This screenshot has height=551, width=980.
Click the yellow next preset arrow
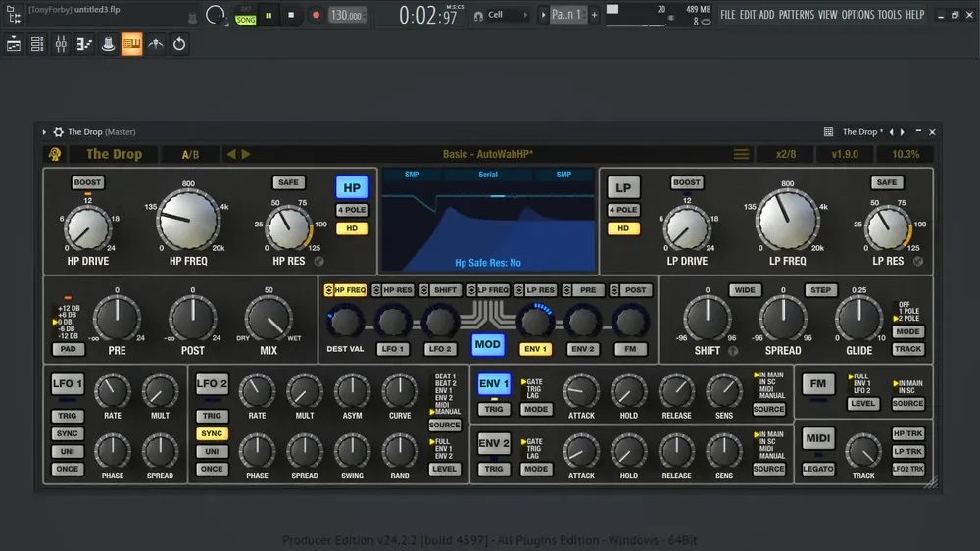click(246, 154)
